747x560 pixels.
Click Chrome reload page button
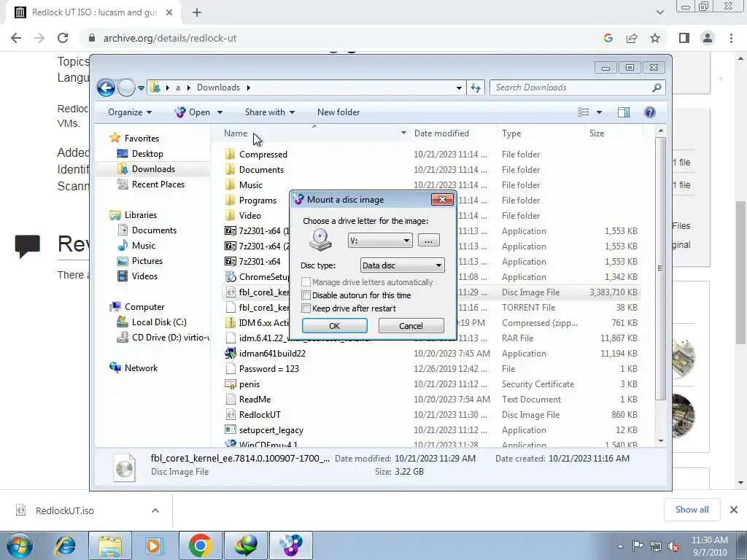(x=63, y=38)
